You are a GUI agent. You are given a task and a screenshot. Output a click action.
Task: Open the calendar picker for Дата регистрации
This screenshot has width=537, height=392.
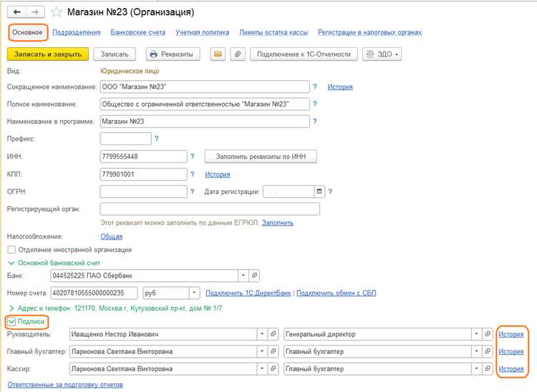pyautogui.click(x=319, y=191)
